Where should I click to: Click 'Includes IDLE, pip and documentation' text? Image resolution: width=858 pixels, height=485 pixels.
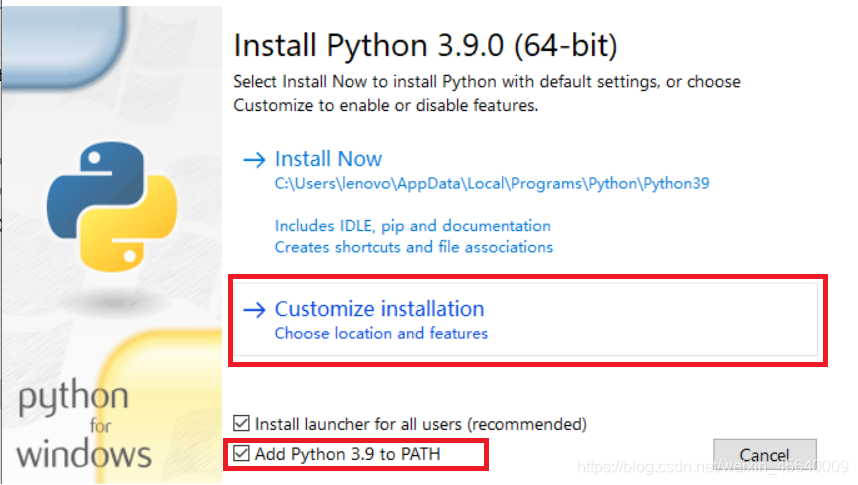click(x=413, y=226)
